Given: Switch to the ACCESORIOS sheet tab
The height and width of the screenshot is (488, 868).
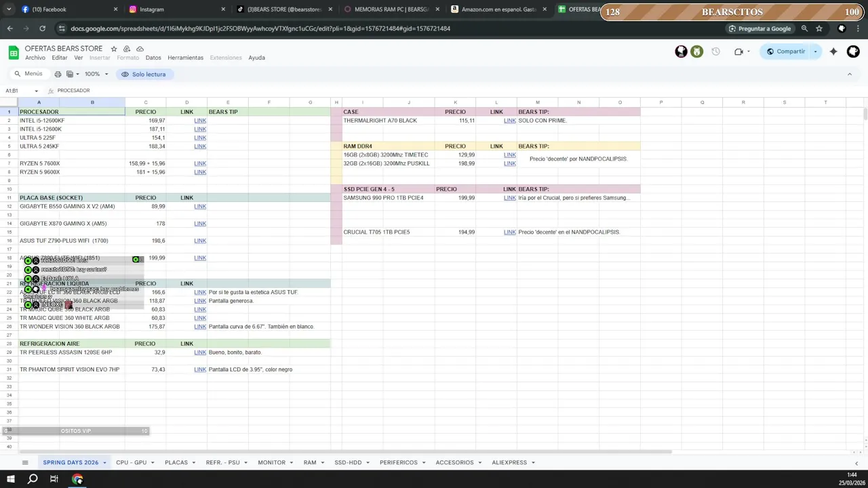Looking at the screenshot, I should point(454,462).
